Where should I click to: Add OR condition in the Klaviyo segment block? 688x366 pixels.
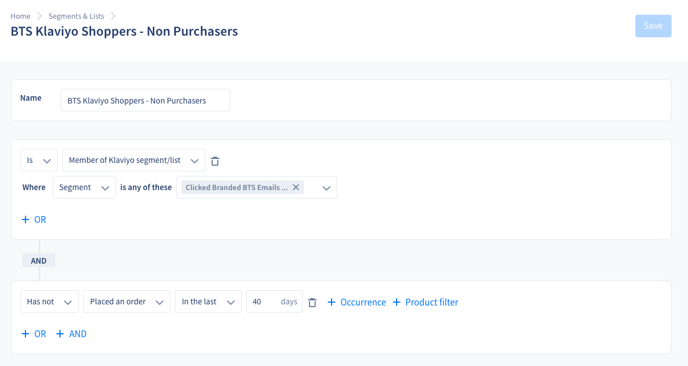[x=34, y=219]
